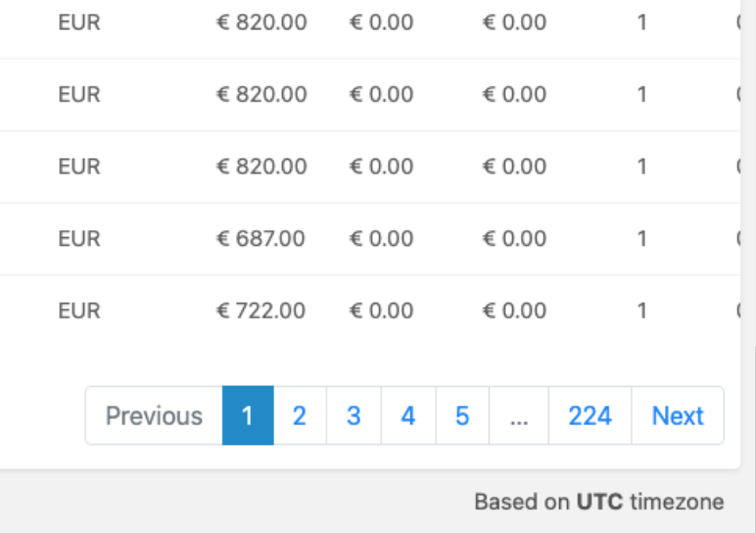Select the € 722.00 amount cell
Viewport: 756px width, 533px height.
coord(260,311)
